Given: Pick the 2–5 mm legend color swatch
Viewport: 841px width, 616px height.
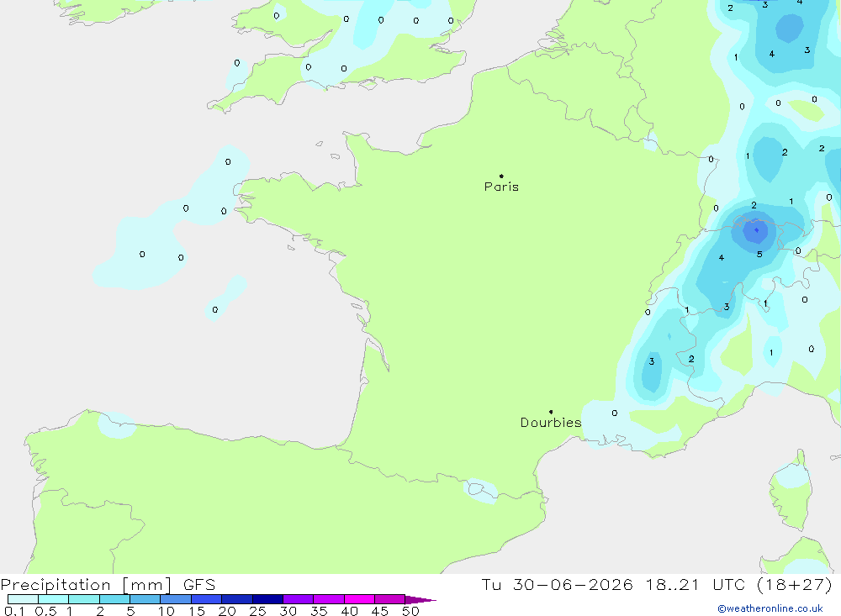Looking at the screenshot, I should [114, 599].
